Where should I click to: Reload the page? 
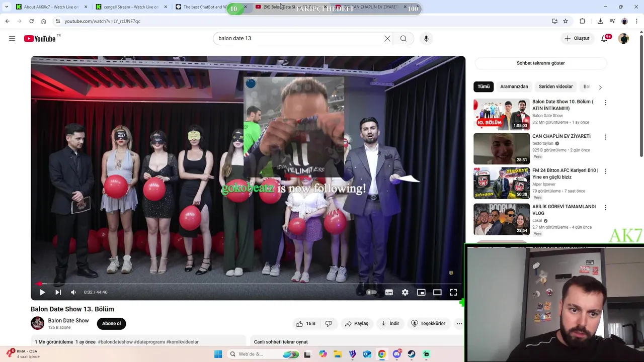pos(31,21)
